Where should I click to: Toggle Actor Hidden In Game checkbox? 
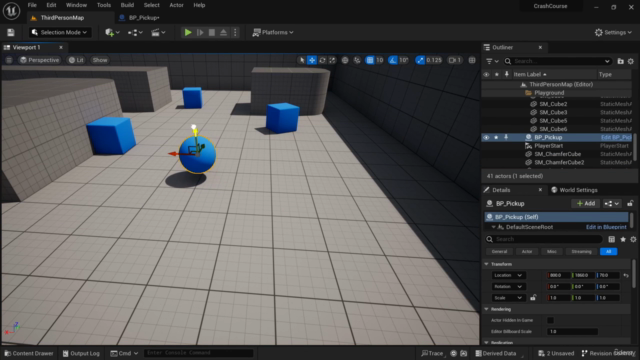click(x=550, y=320)
